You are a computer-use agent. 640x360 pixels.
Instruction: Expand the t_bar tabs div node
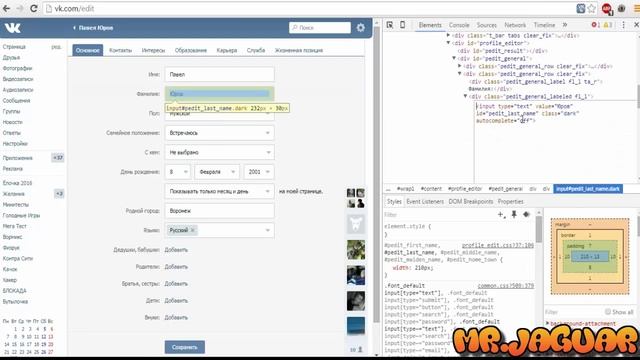(x=449, y=36)
